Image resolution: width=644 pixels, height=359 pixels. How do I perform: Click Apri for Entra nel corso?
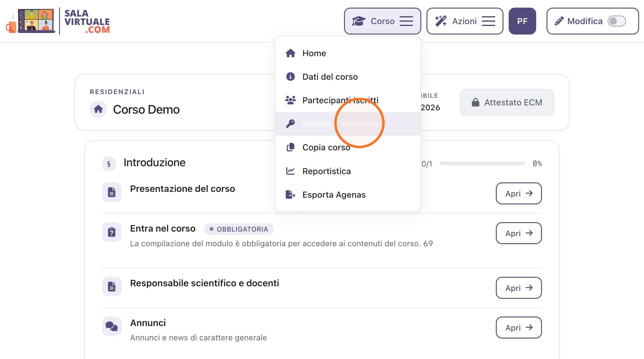coord(519,233)
